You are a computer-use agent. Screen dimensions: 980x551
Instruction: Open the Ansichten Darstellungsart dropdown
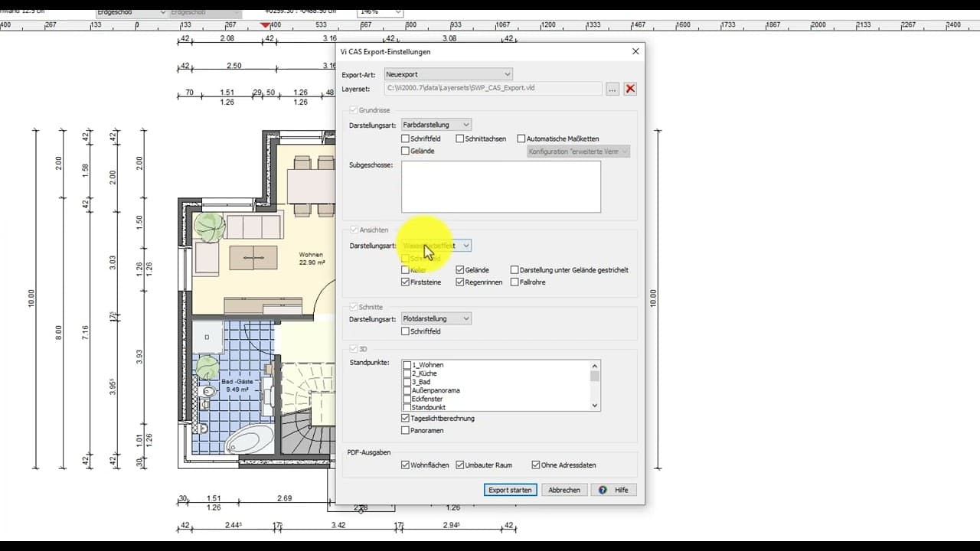[436, 246]
